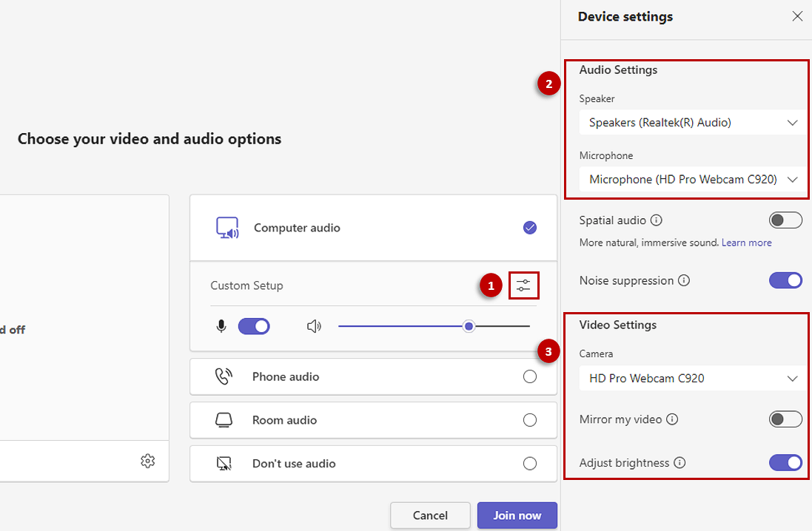Click the speaker volume icon
The height and width of the screenshot is (531, 812).
tap(314, 326)
